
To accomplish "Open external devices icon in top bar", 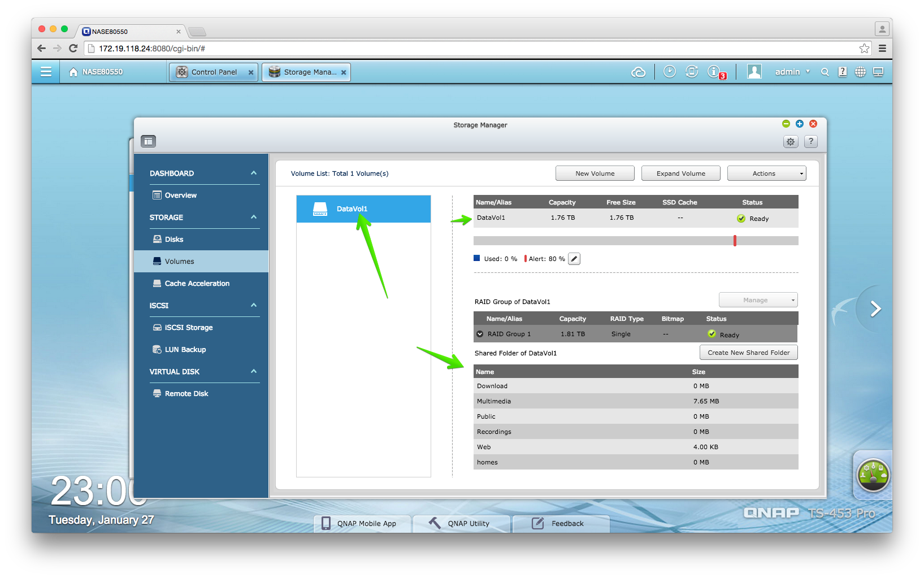I will (x=692, y=71).
